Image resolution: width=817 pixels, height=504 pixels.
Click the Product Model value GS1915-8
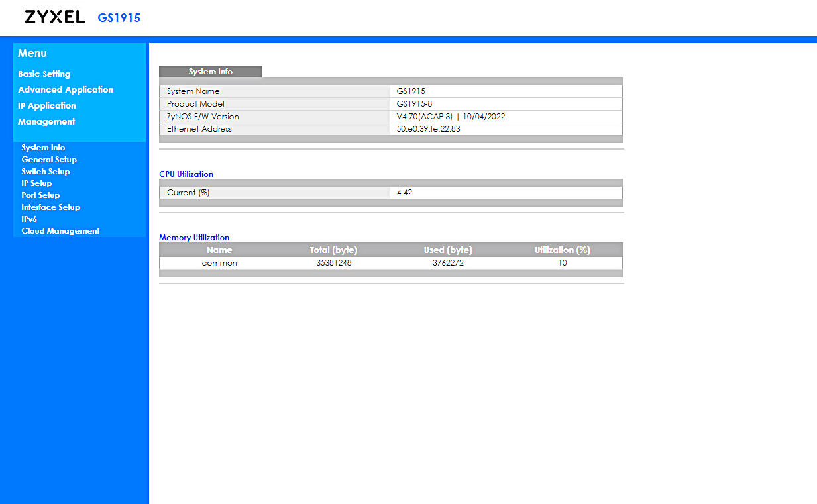(414, 104)
